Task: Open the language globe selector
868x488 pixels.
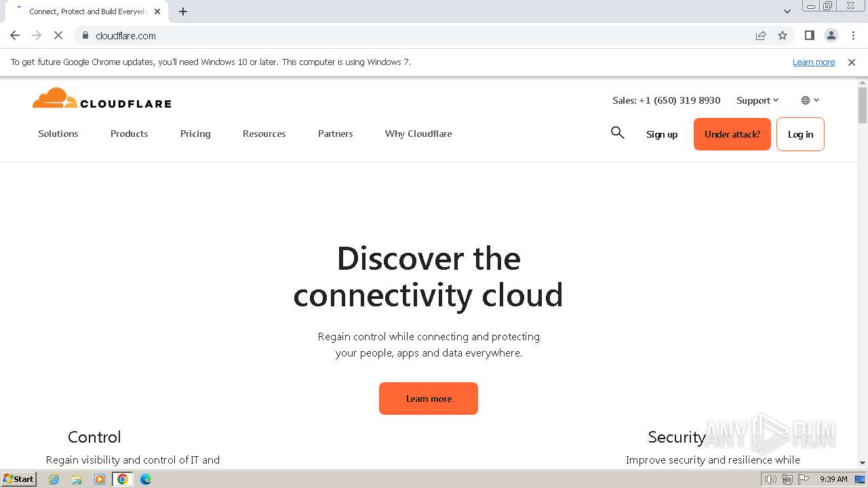Action: [x=810, y=100]
